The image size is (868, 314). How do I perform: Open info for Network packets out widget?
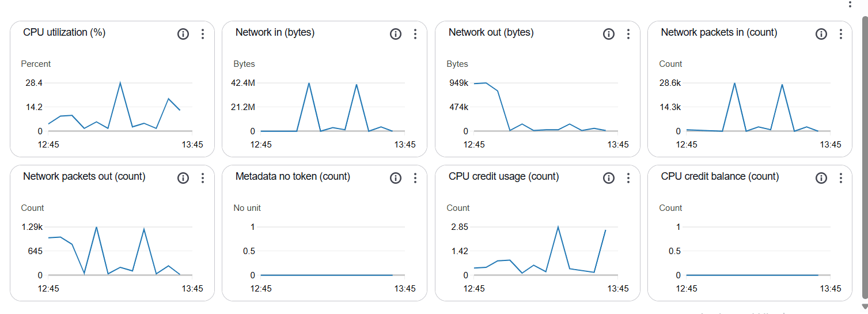click(x=183, y=178)
